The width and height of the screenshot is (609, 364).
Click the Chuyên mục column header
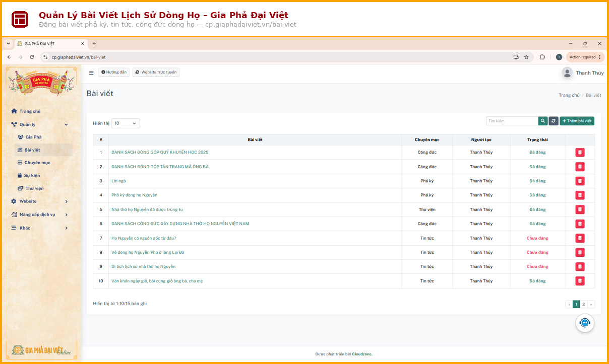(427, 139)
